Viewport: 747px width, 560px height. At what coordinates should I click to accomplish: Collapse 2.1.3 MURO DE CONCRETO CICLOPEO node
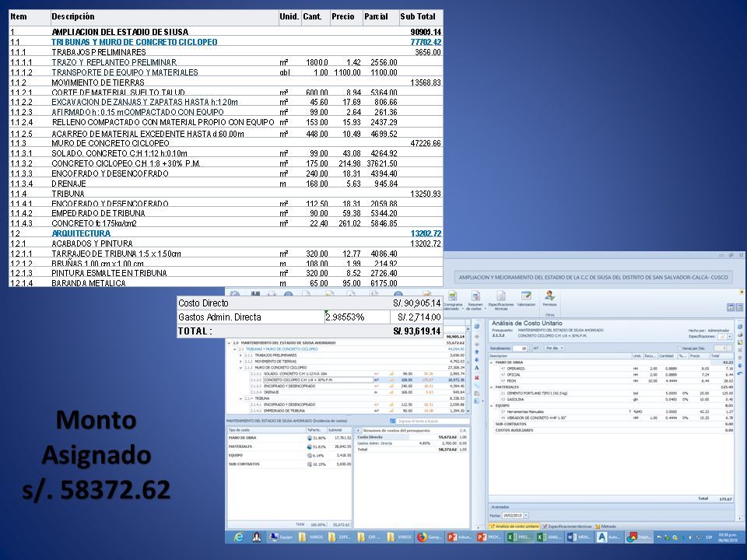240,368
